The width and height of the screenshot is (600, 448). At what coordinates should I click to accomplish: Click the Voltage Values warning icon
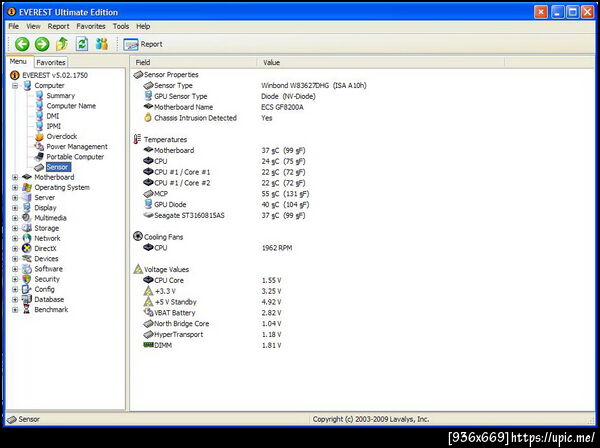[x=138, y=269]
